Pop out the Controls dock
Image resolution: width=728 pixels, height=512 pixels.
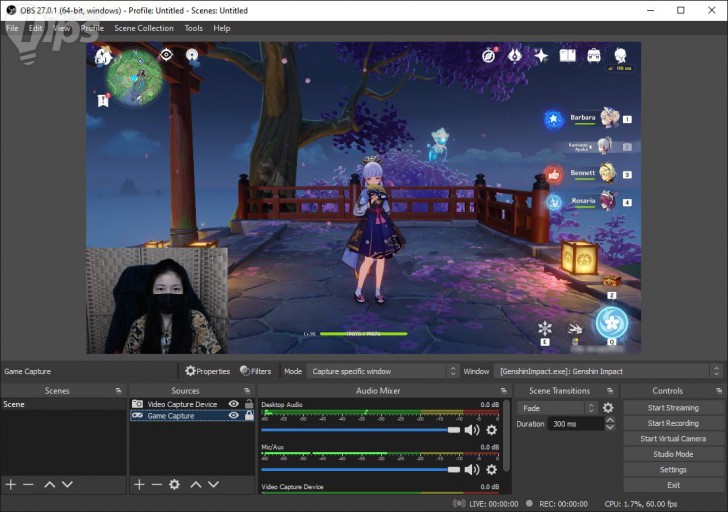click(719, 391)
